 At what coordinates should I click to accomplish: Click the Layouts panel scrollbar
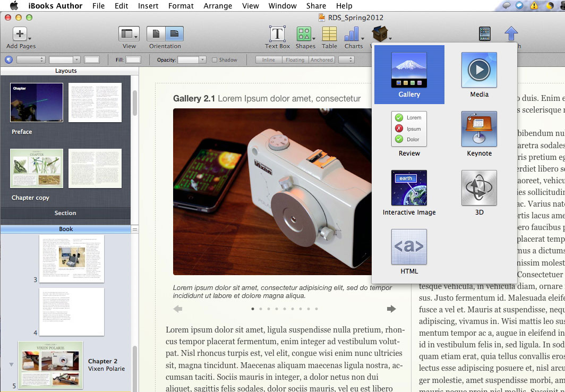coord(135,103)
